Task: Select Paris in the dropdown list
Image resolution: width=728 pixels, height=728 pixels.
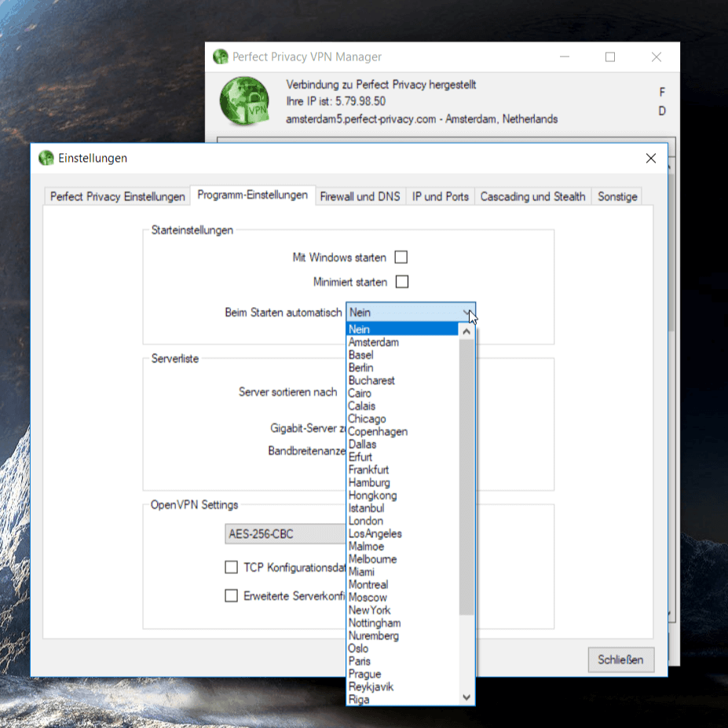Action: [x=403, y=661]
